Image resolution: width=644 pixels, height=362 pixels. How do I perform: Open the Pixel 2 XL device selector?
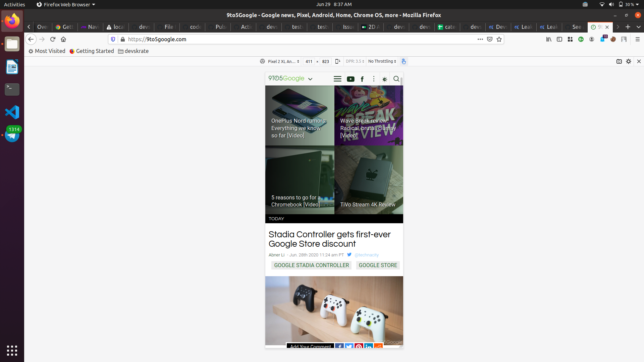pyautogui.click(x=283, y=61)
